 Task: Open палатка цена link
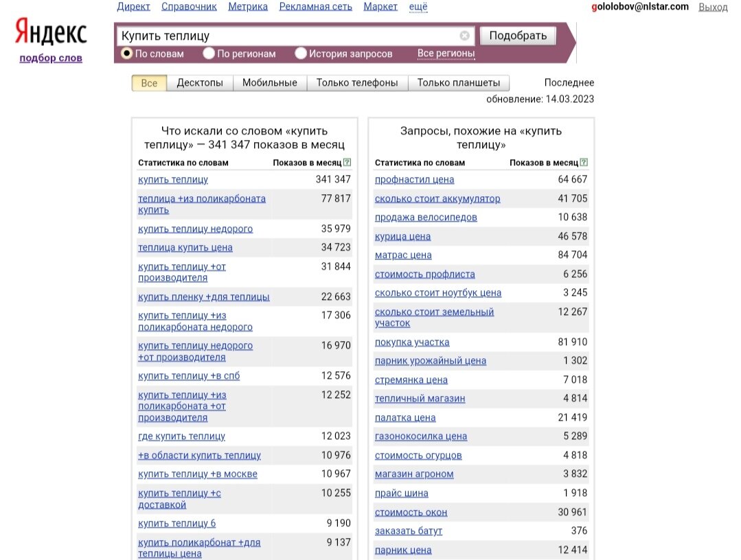[405, 417]
